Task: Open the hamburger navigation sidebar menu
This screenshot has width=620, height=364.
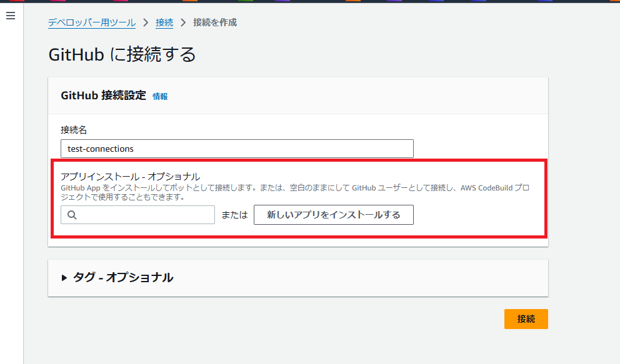Action: (x=10, y=16)
